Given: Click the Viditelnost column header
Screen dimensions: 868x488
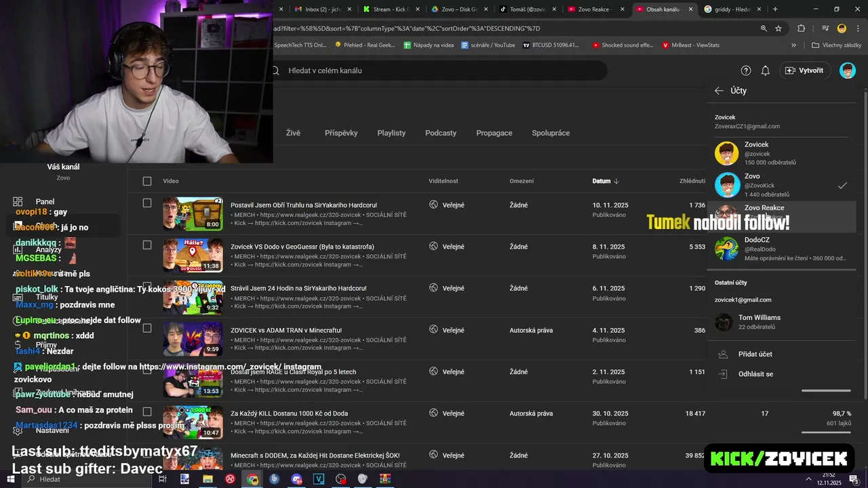Looking at the screenshot, I should (443, 181).
